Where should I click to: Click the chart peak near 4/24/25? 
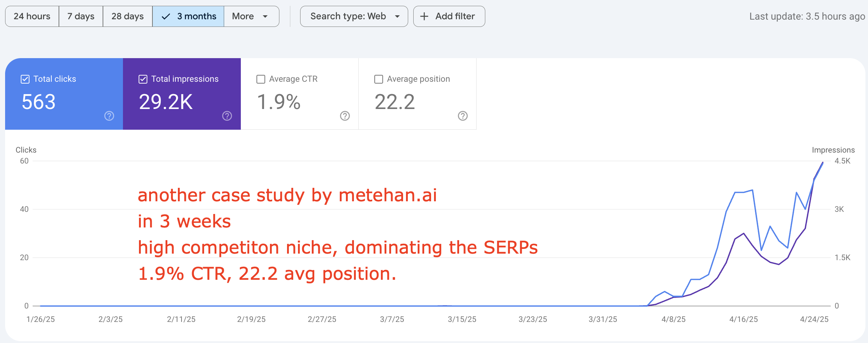click(x=823, y=163)
